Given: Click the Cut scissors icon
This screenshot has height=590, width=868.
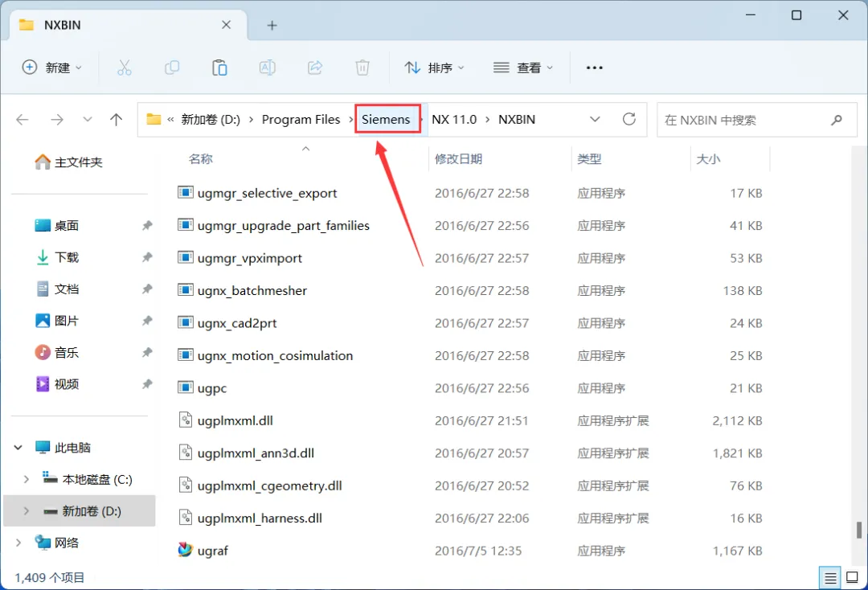Looking at the screenshot, I should 125,68.
